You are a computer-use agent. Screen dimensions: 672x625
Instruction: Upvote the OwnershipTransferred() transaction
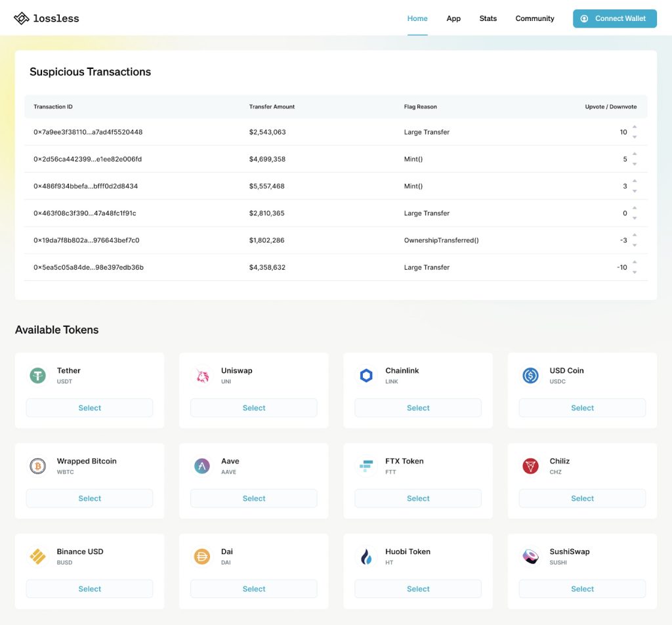tap(635, 236)
